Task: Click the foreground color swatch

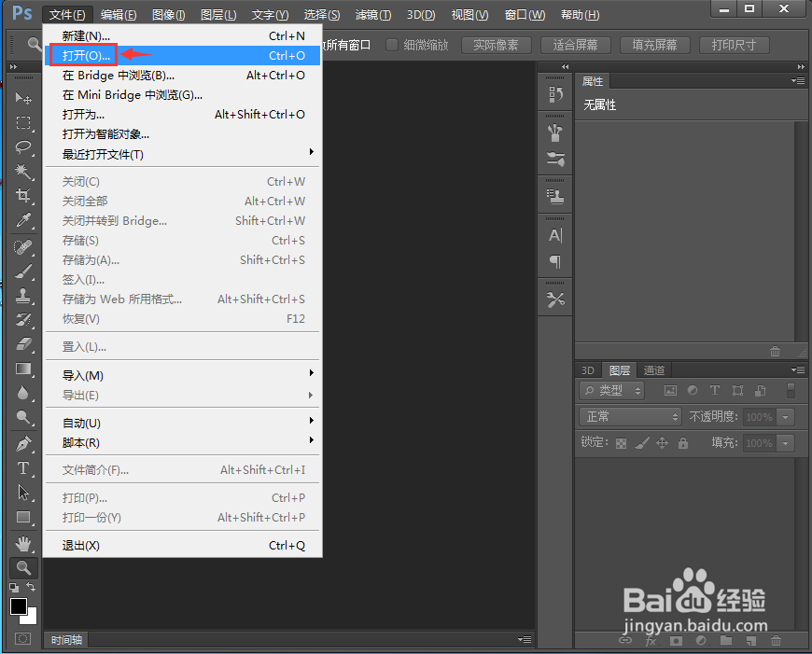Action: point(18,606)
